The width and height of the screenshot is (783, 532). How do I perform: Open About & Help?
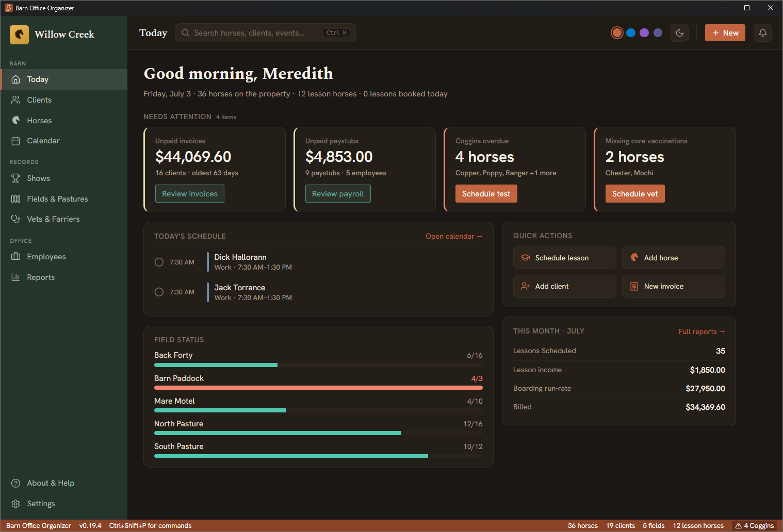[x=64, y=483]
